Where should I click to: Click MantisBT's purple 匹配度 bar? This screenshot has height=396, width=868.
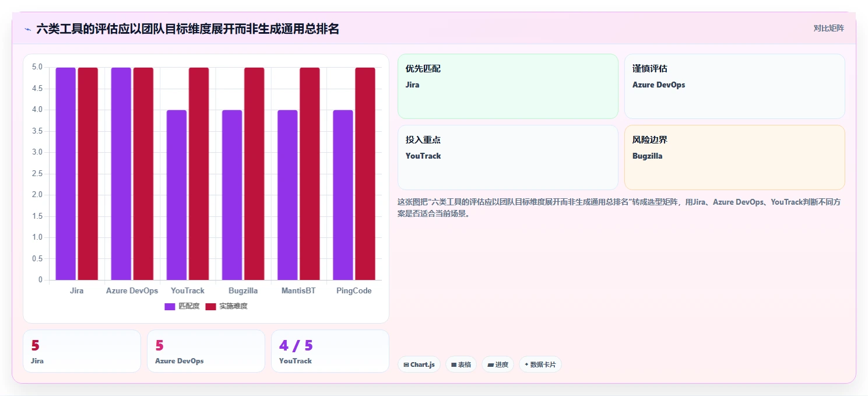[x=287, y=195]
